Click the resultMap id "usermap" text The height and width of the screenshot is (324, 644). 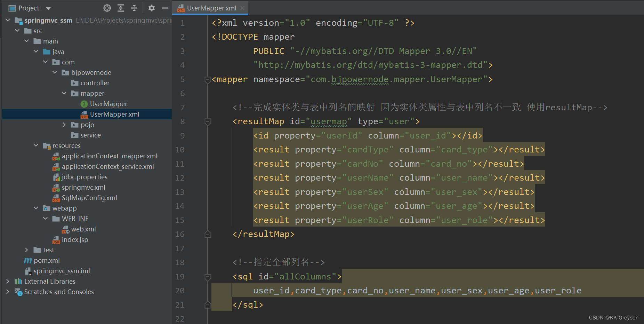pos(329,121)
